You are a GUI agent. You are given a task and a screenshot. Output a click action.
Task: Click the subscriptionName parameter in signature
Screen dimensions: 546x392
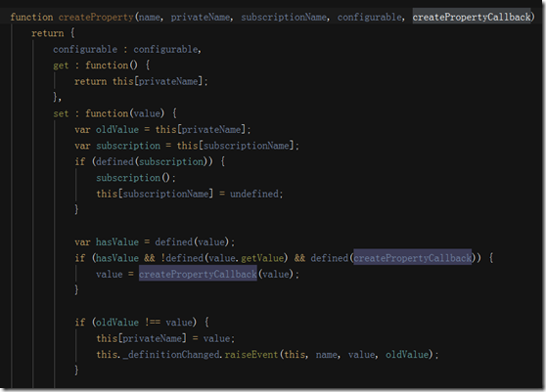tap(284, 17)
